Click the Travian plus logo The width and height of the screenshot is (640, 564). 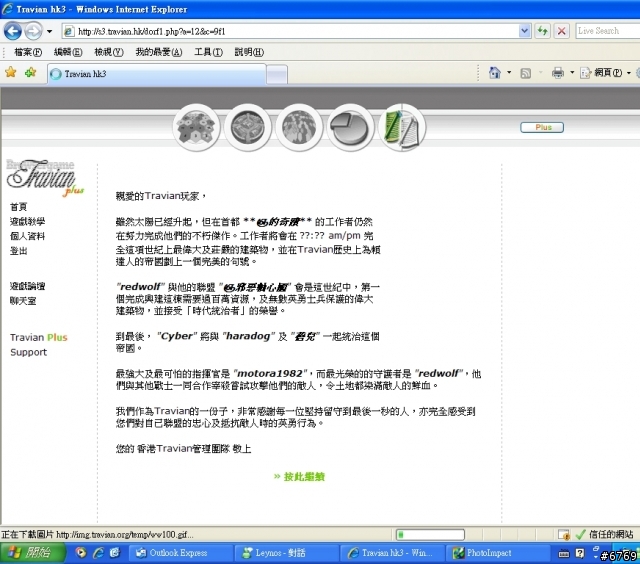point(45,178)
